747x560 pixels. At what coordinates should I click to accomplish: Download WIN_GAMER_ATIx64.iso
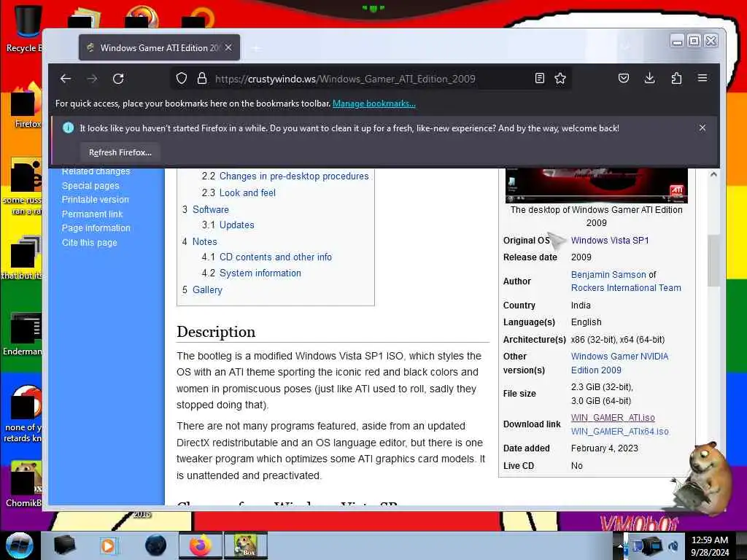[620, 432]
